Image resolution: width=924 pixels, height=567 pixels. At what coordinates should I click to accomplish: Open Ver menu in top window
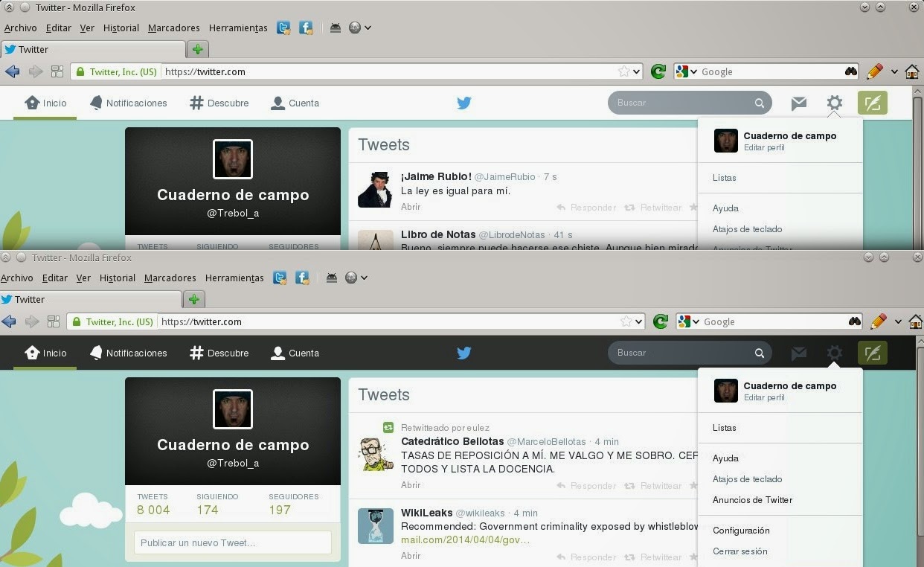tap(87, 28)
